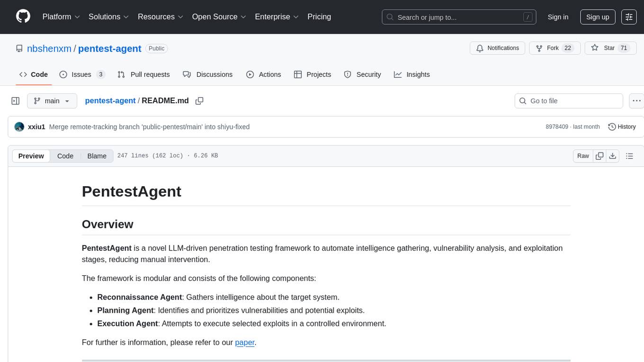This screenshot has height=362, width=644.
Task: Select the Blame view
Action: (x=97, y=156)
